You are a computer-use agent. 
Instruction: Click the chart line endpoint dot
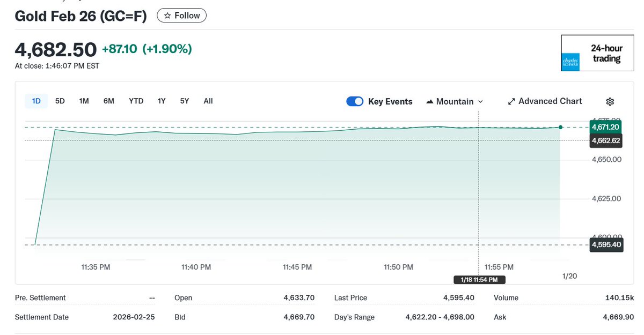click(x=560, y=127)
